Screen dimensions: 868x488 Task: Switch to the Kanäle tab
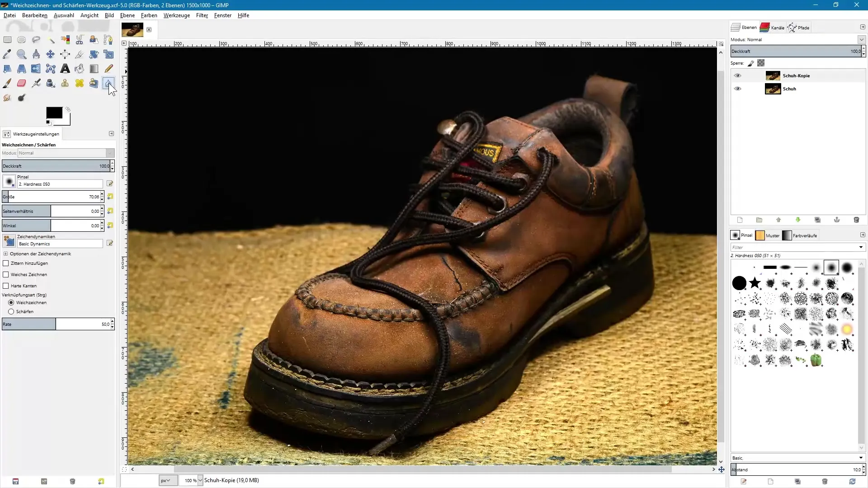pos(772,28)
